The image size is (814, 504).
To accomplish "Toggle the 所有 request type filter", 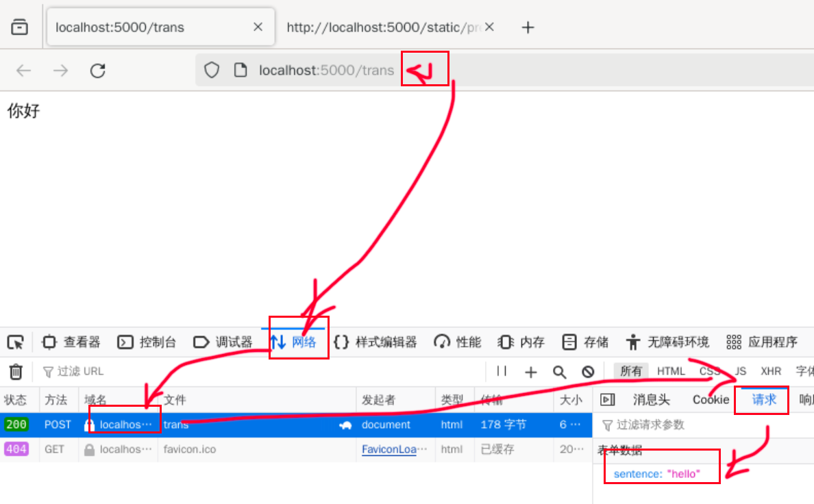I will click(631, 371).
